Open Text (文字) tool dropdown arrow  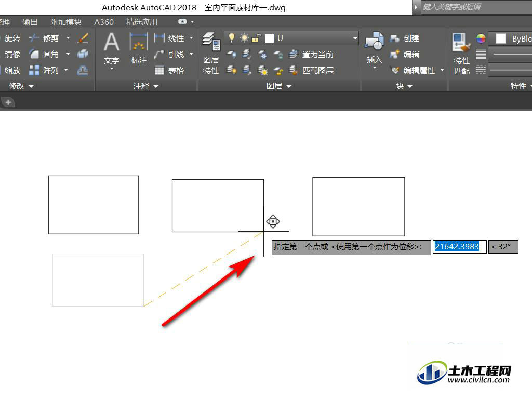click(112, 69)
